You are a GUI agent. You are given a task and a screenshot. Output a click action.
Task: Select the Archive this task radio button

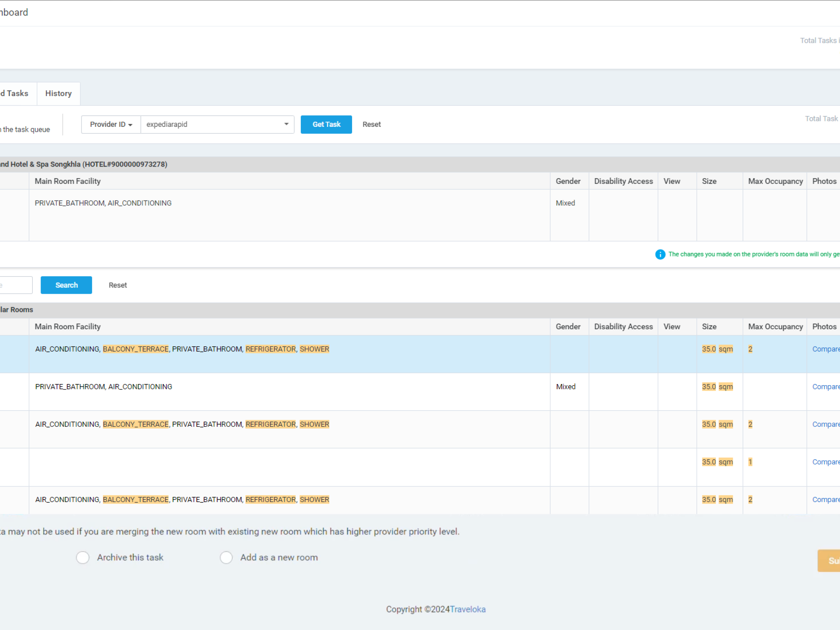[x=83, y=558]
